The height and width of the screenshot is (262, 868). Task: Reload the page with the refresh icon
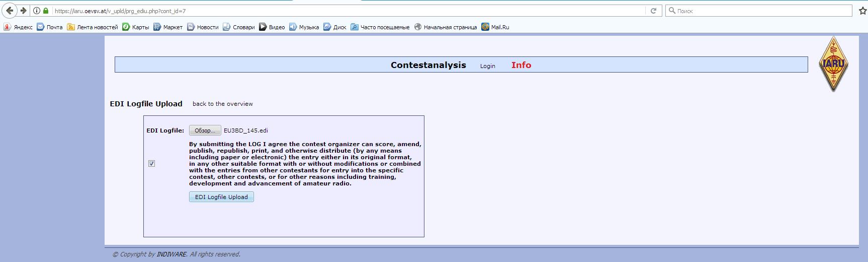[653, 11]
